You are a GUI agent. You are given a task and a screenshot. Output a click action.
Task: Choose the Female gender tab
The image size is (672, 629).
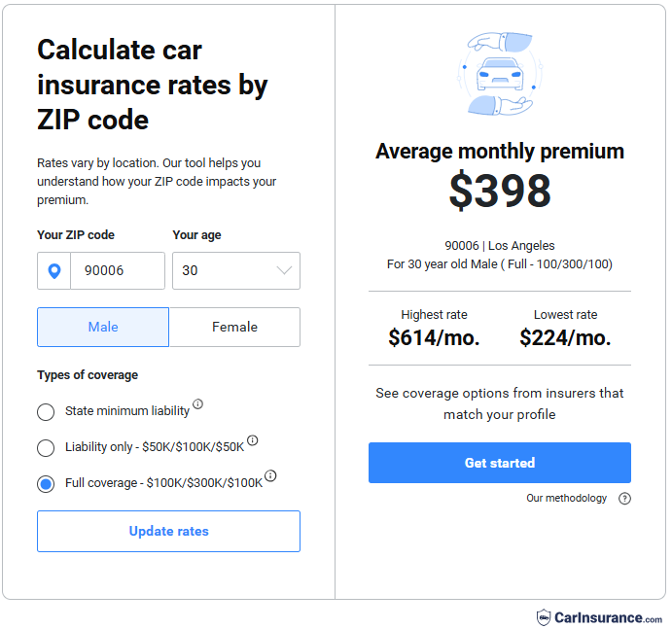click(x=234, y=328)
